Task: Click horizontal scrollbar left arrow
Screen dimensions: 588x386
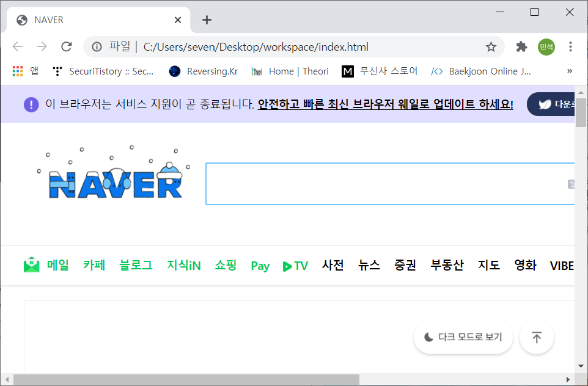Action: (x=7, y=379)
